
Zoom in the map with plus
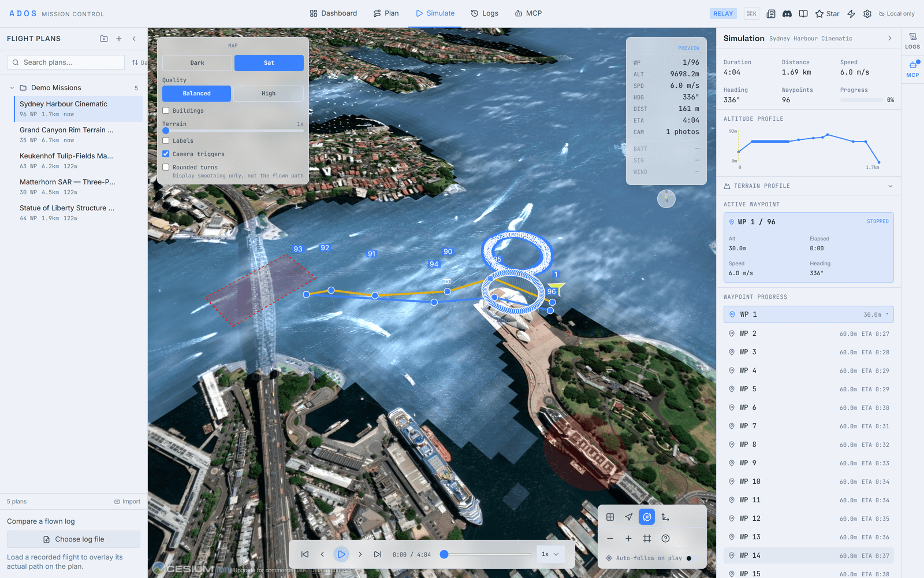coord(628,539)
